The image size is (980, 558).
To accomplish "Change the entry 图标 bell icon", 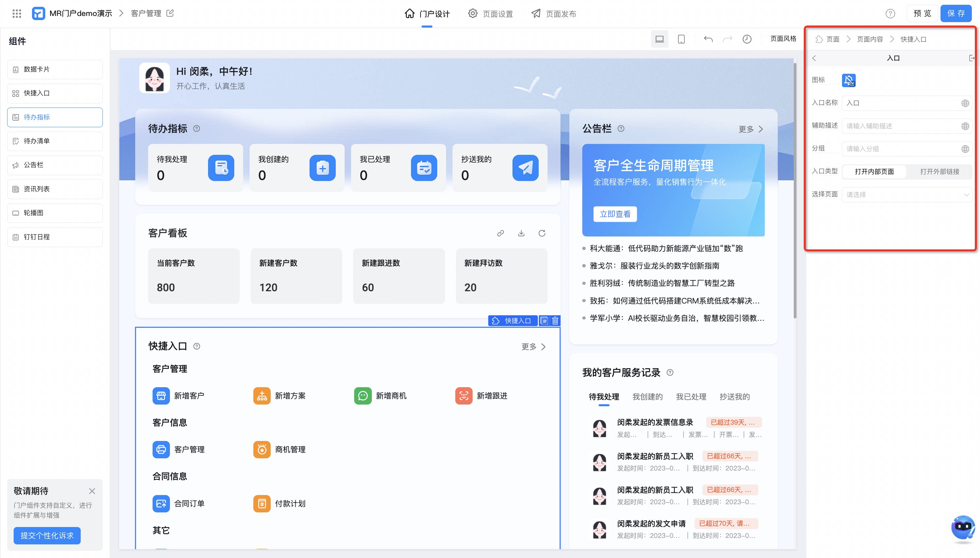I will pos(849,80).
